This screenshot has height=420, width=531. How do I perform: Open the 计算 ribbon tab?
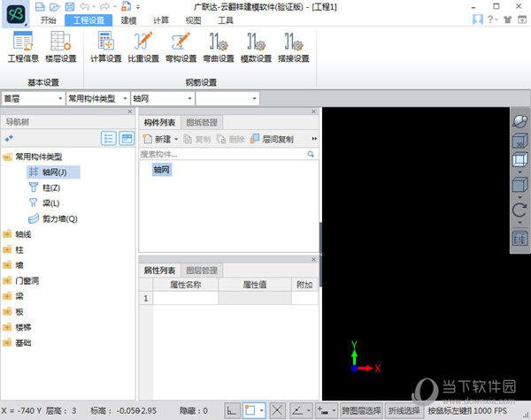[x=160, y=20]
